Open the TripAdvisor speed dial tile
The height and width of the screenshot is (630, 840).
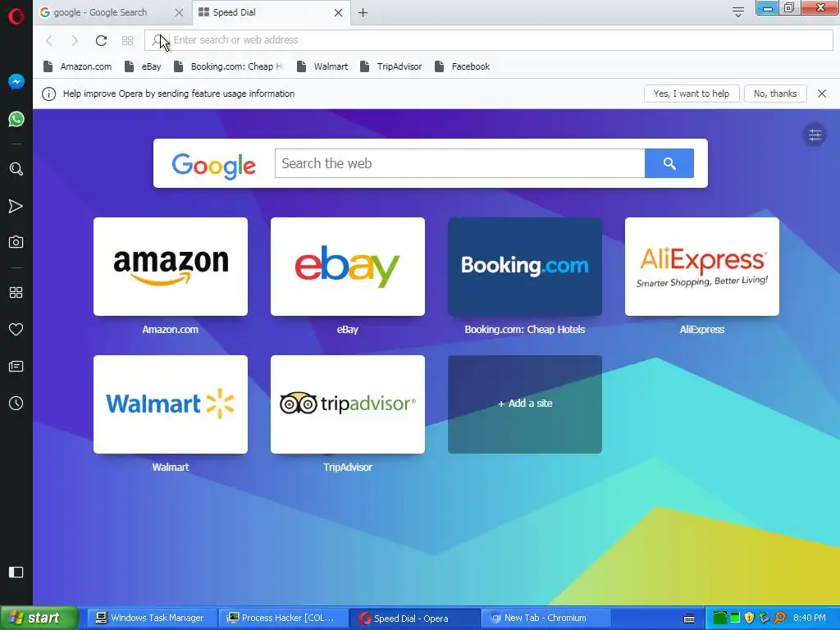(348, 404)
